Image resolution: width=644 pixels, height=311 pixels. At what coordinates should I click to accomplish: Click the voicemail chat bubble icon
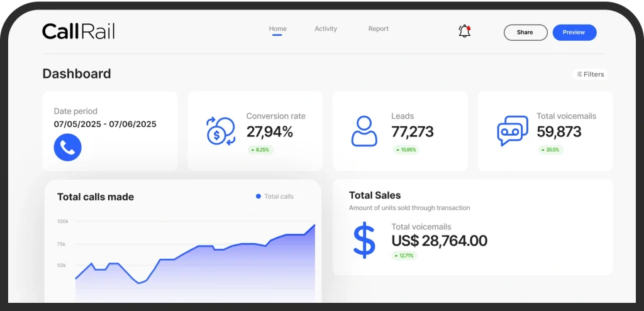coord(513,131)
